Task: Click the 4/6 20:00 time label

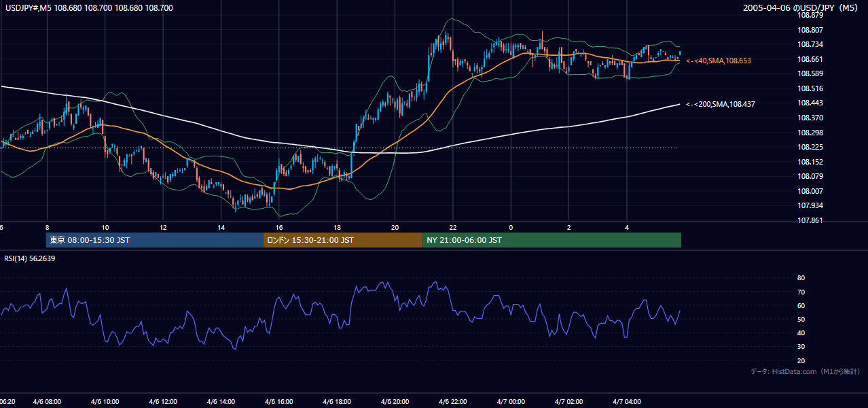Action: [x=395, y=402]
